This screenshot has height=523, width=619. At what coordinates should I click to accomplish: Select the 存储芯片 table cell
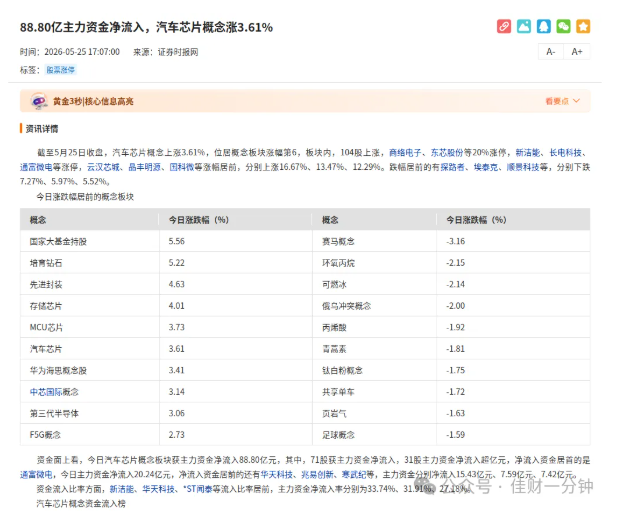click(90, 306)
